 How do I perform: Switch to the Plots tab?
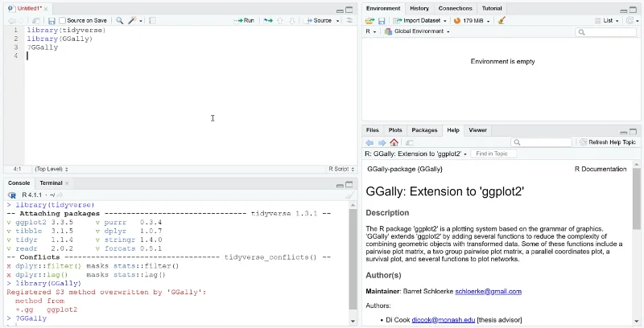pos(395,130)
